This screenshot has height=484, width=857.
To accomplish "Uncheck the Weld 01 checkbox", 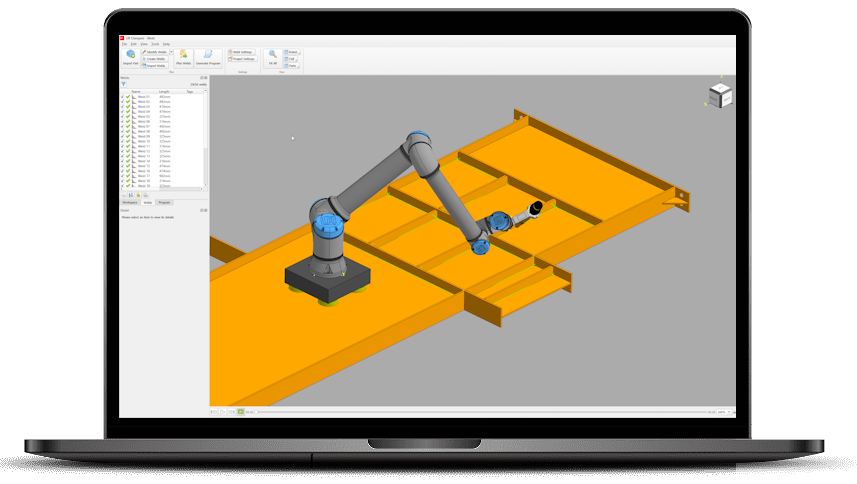I will (x=123, y=97).
